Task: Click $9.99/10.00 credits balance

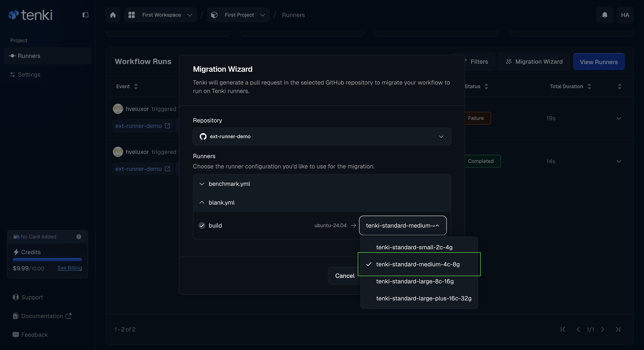Action: pos(29,268)
